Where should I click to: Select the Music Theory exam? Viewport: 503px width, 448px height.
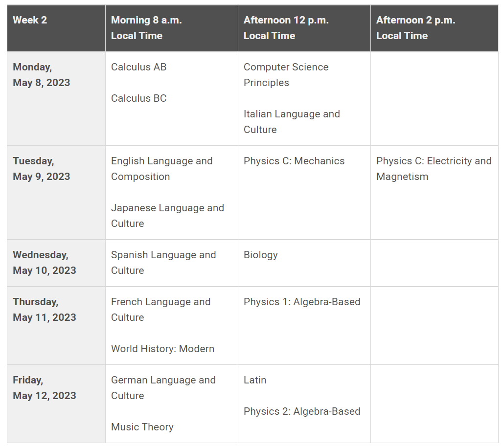tap(142, 427)
